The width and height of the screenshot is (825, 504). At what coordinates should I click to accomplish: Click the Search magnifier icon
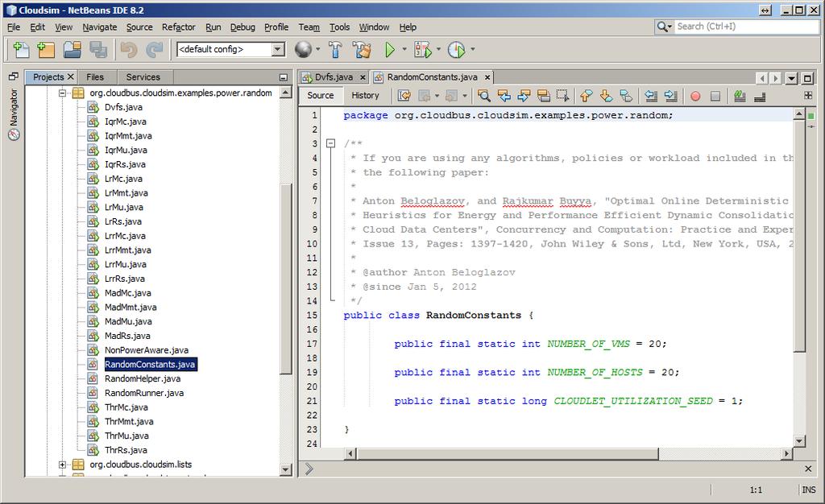point(664,27)
